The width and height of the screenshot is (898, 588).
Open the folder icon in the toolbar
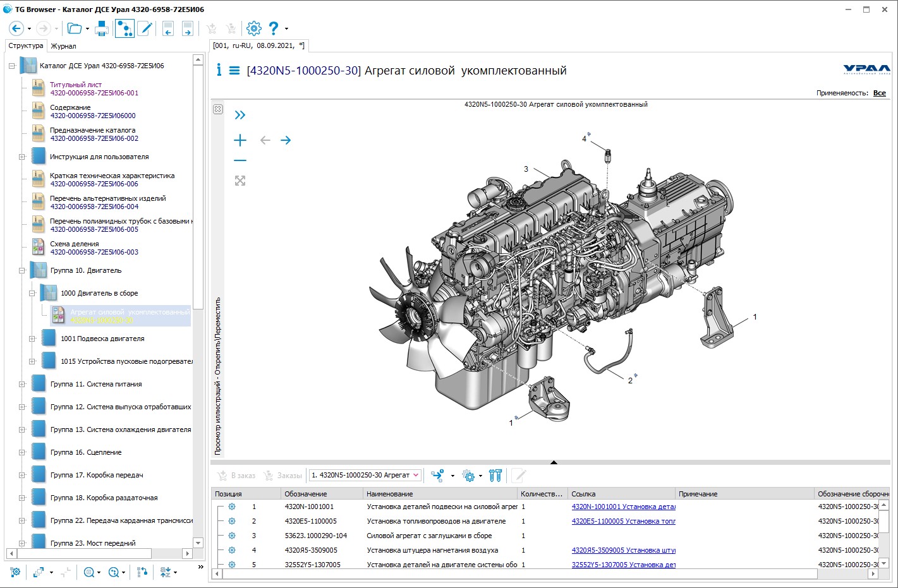coord(74,28)
